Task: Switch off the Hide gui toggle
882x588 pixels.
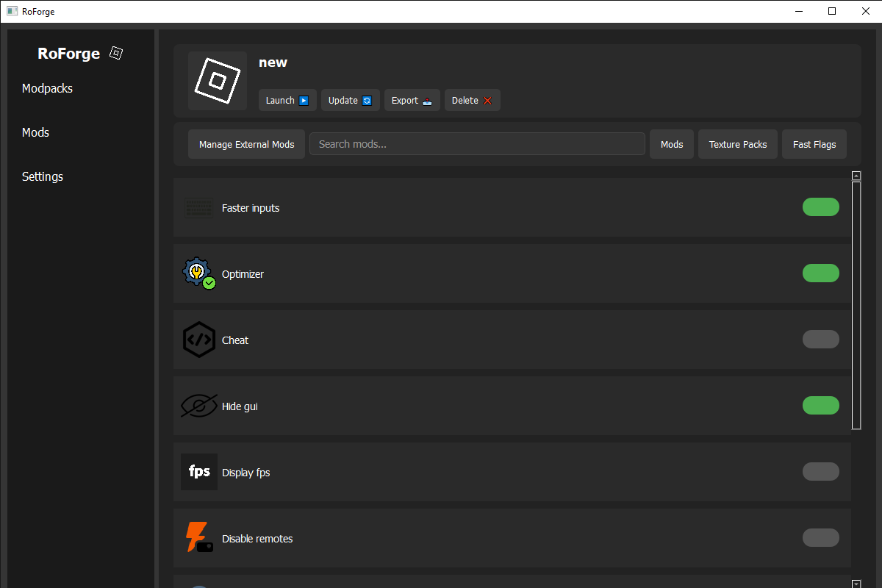Action: 821,406
